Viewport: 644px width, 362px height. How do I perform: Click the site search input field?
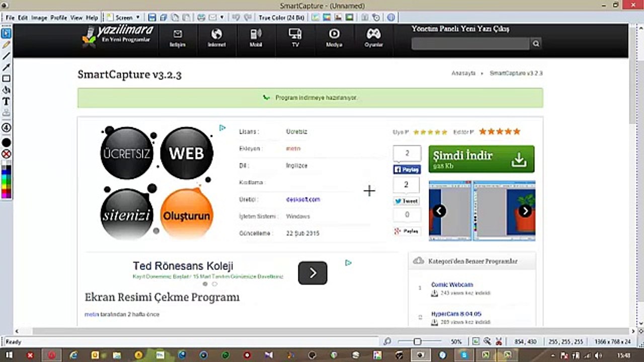(470, 44)
